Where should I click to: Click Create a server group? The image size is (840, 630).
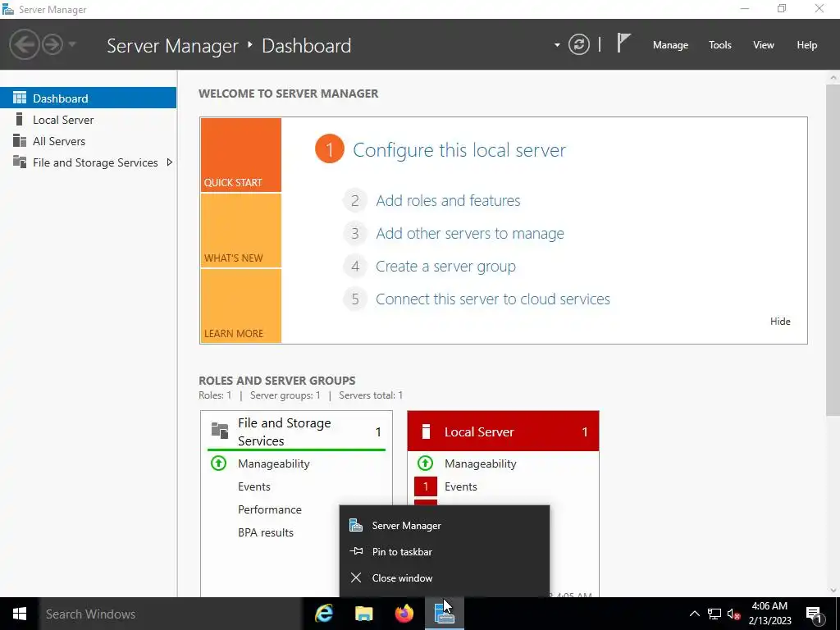[x=445, y=267]
